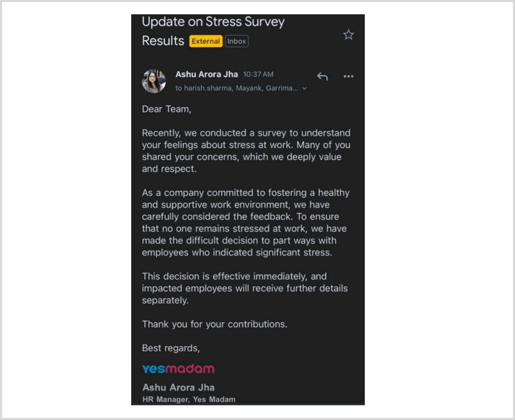Screen dimensions: 515x420
Task: Click 'Thank you for your contributions' line
Action: (x=215, y=324)
